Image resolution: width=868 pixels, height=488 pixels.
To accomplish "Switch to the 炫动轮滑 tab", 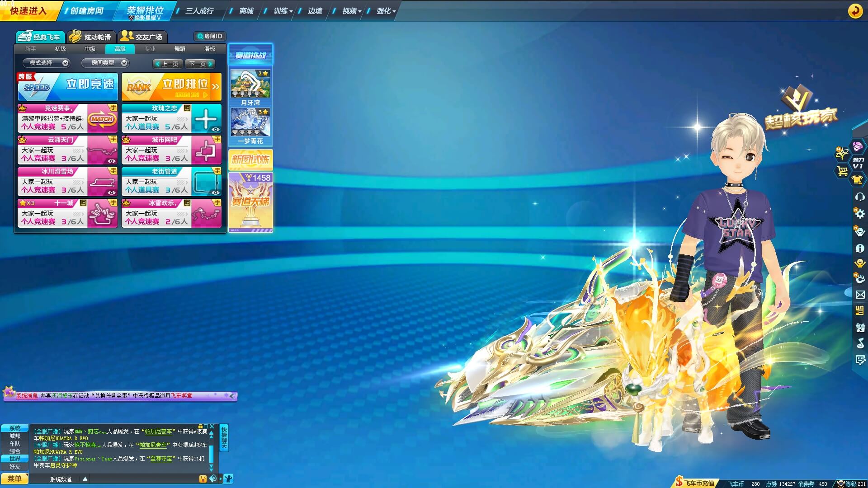I will point(92,37).
